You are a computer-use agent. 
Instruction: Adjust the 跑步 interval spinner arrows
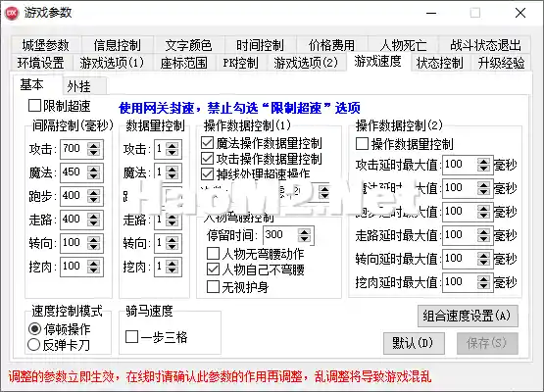94,196
